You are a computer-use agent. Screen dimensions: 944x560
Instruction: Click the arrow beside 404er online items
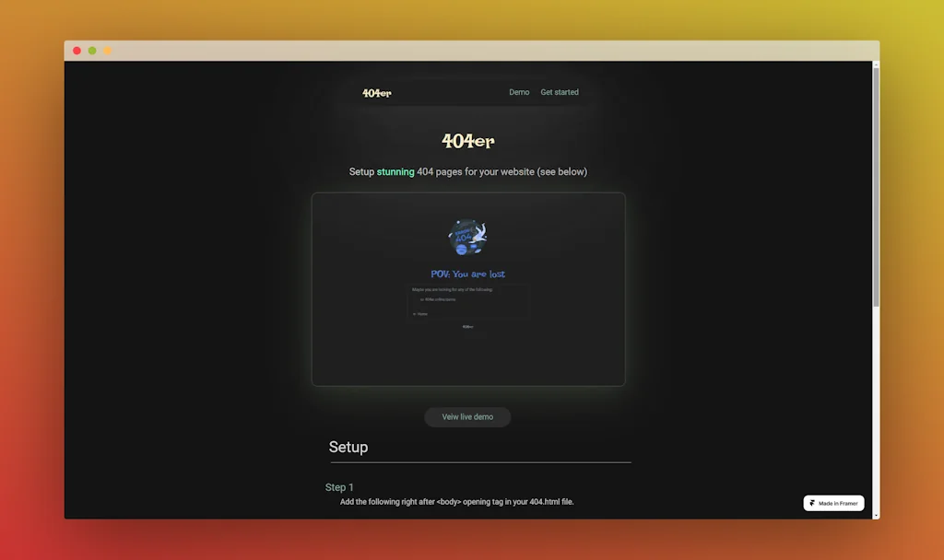[422, 299]
